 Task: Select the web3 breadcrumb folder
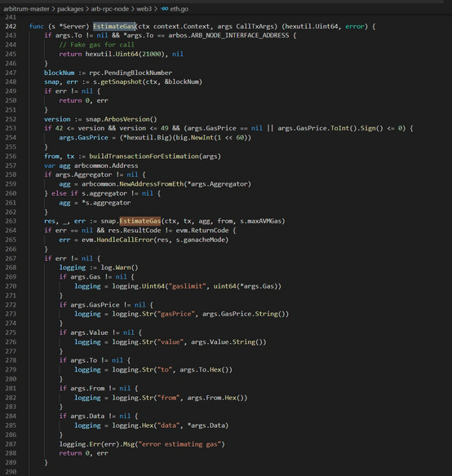tap(144, 9)
